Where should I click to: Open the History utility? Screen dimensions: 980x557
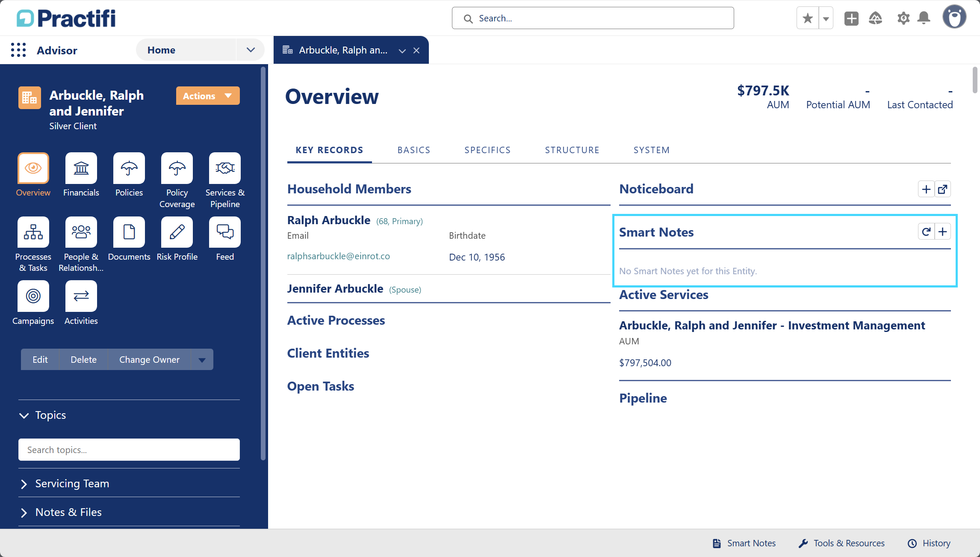point(929,543)
